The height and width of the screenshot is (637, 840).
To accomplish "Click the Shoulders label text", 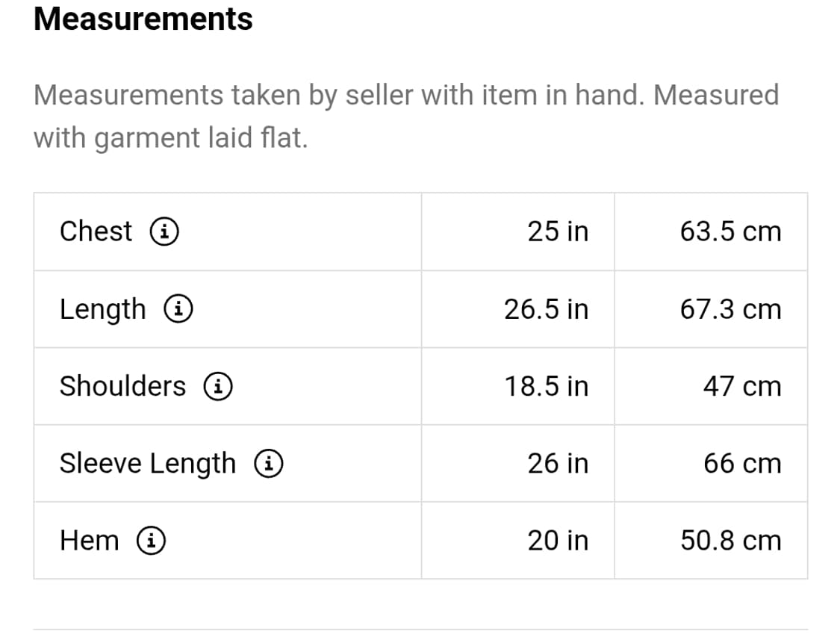I will pyautogui.click(x=122, y=386).
